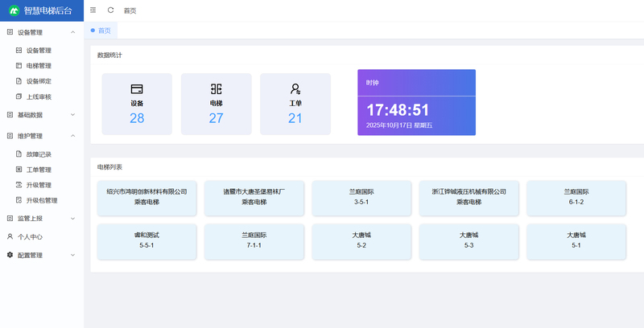Click the sidebar collapse hamburger icon

click(93, 10)
